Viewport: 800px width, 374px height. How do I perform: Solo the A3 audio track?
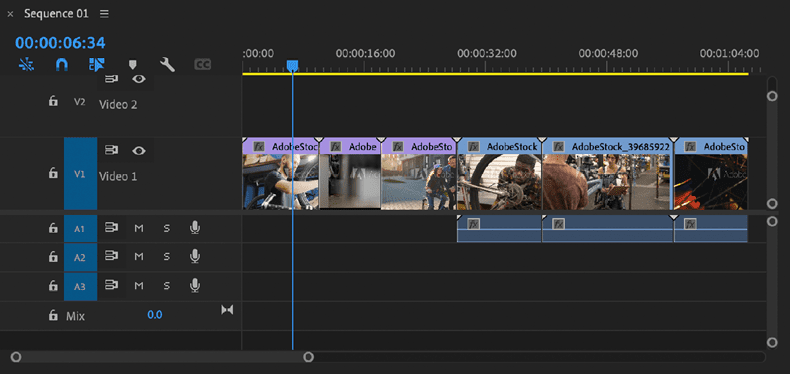(x=166, y=286)
